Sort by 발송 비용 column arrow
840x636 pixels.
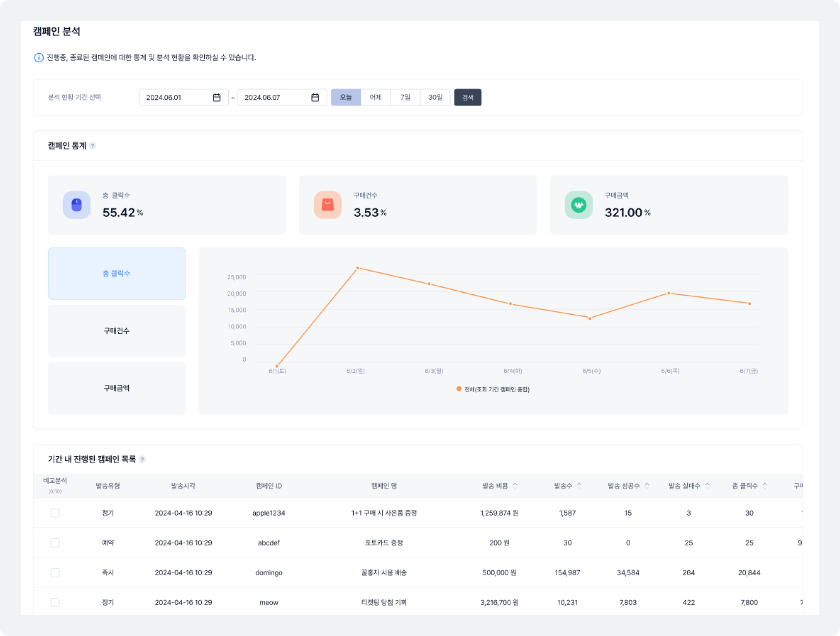(x=515, y=486)
